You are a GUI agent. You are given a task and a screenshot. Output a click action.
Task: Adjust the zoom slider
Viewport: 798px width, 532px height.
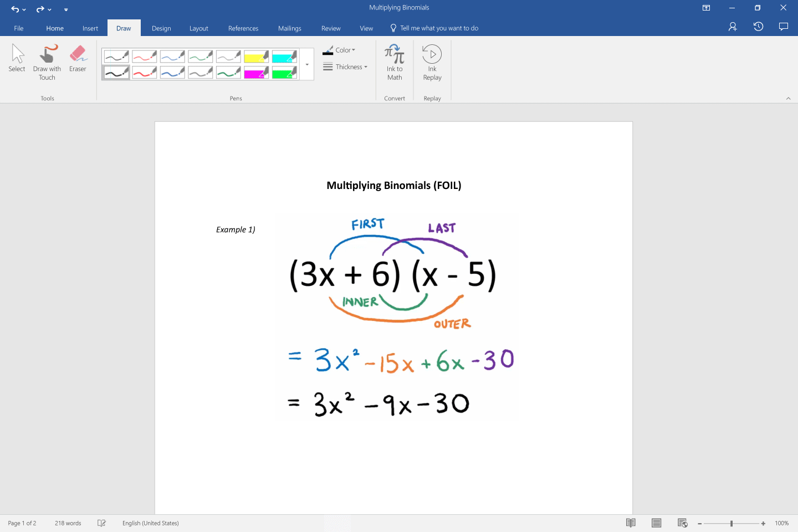[x=731, y=523]
